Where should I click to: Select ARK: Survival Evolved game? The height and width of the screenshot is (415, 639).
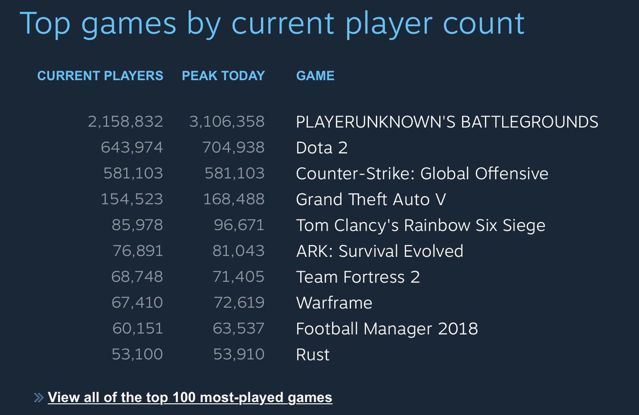click(x=379, y=251)
